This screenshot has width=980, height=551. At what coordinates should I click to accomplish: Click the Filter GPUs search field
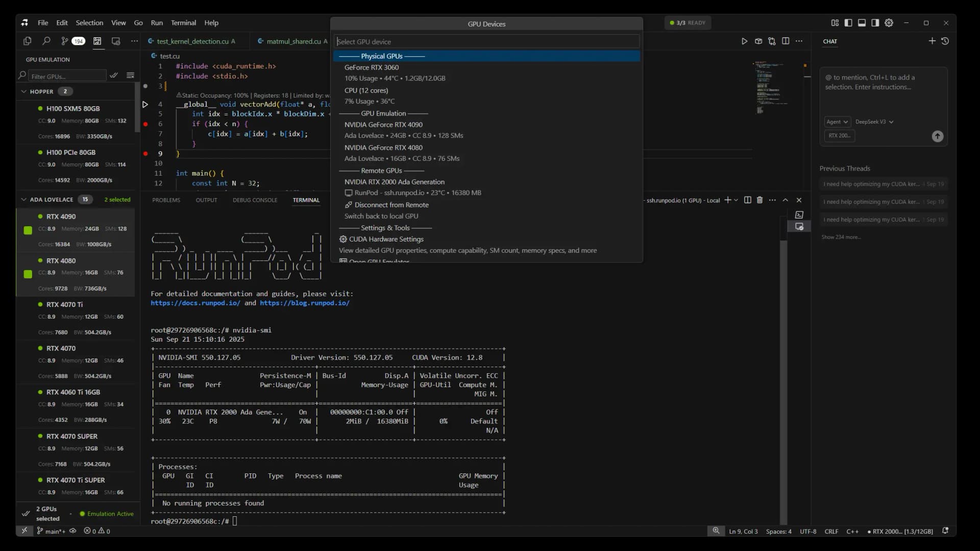pos(66,76)
